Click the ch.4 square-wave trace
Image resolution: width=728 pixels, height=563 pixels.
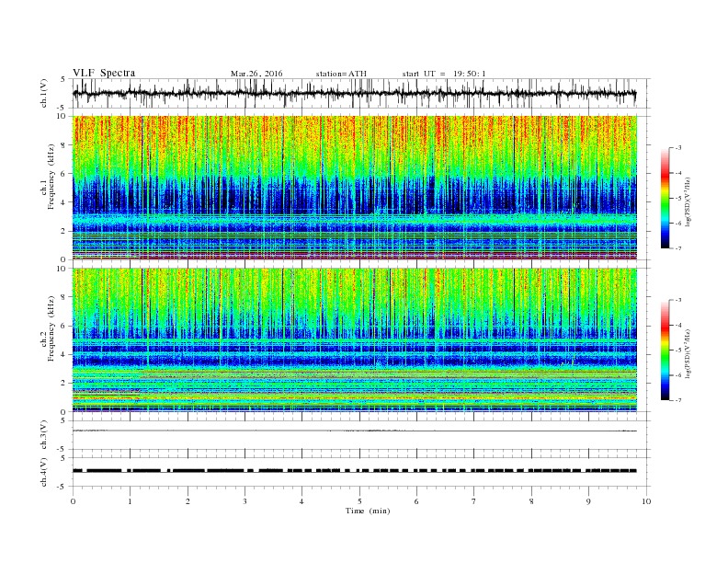(355, 471)
